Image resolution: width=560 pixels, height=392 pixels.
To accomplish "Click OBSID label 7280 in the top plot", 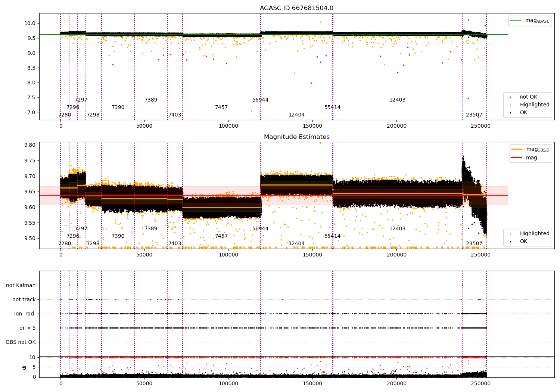I will (65, 115).
